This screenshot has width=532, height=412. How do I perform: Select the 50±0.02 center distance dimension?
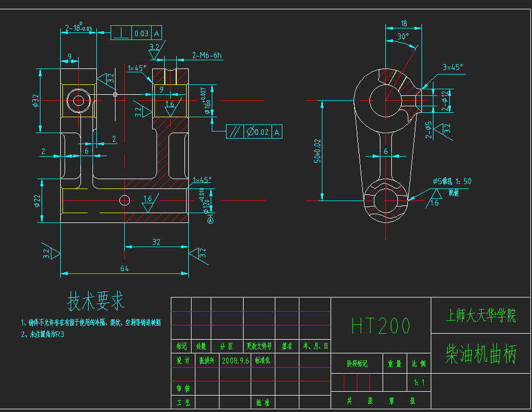pyautogui.click(x=317, y=151)
